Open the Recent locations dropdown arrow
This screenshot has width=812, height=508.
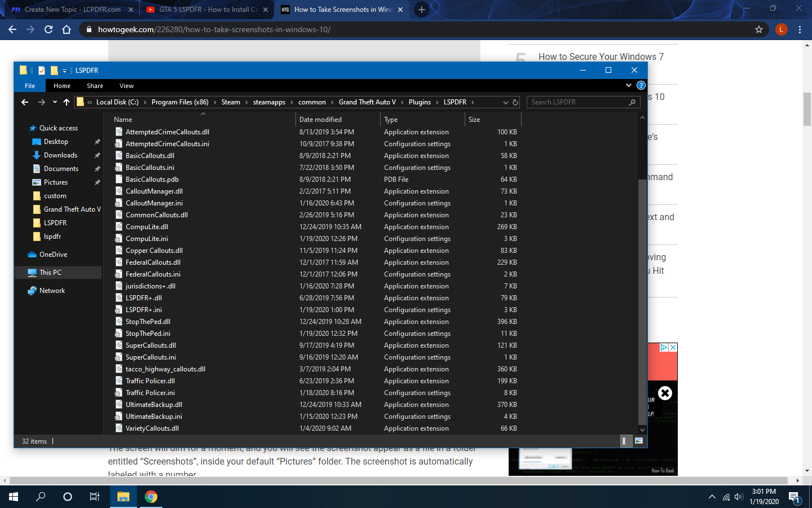tap(55, 102)
